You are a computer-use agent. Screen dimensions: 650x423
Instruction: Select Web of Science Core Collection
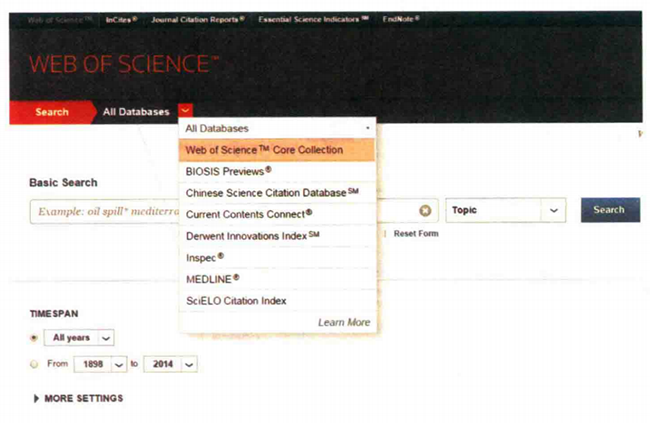277,150
